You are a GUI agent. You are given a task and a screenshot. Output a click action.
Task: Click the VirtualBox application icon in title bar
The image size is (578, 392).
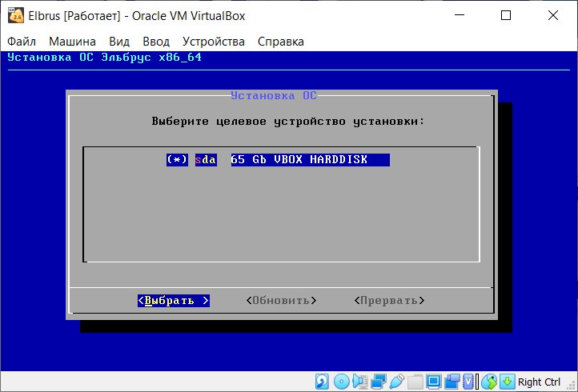15,16
